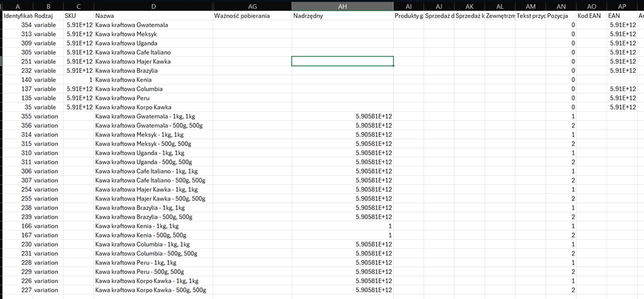The height and width of the screenshot is (299, 644).
Task: Click Nadrzędny value in Korpo Kawka 500g row
Action: 343,290
